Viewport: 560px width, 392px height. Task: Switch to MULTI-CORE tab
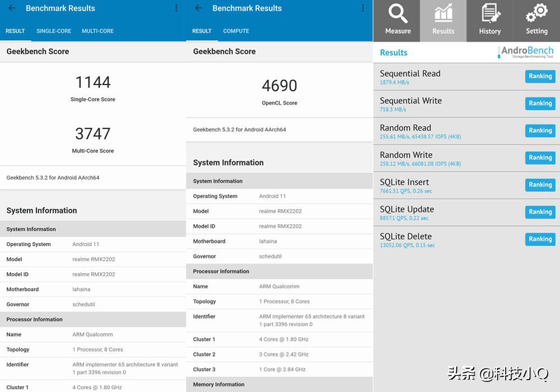click(98, 31)
